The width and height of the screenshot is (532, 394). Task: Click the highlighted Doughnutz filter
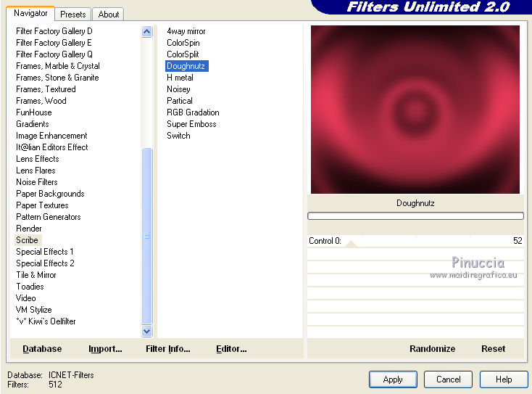[186, 66]
